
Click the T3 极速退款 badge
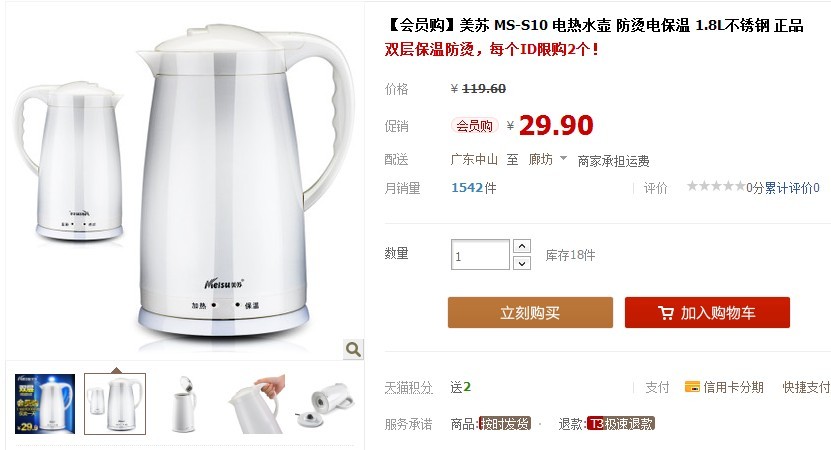pyautogui.click(x=621, y=423)
